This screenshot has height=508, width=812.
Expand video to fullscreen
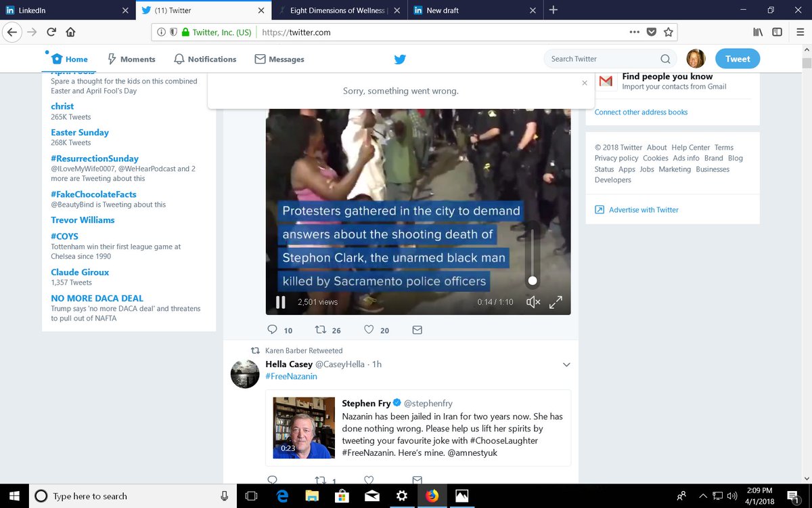click(556, 302)
